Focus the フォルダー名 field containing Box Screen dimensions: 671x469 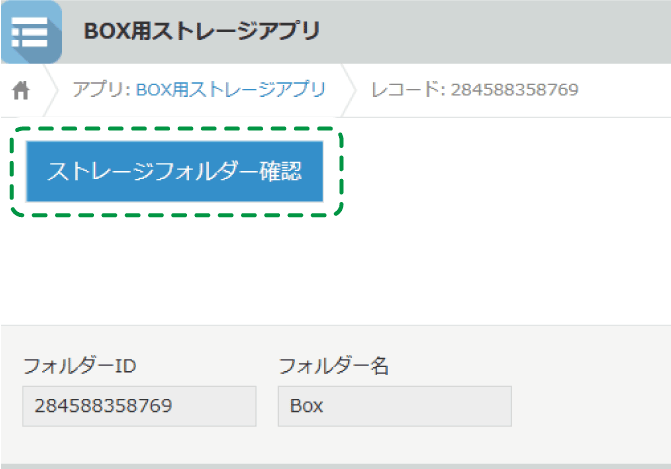pyautogui.click(x=395, y=406)
